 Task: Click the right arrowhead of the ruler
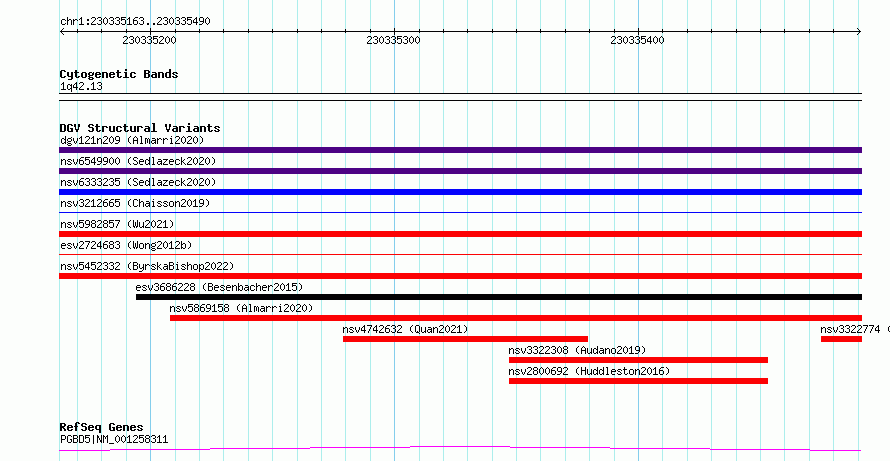[859, 32]
